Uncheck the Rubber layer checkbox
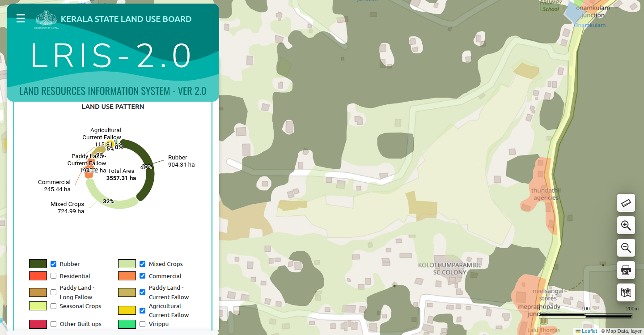Viewport: 644px width, 335px height. click(x=54, y=264)
